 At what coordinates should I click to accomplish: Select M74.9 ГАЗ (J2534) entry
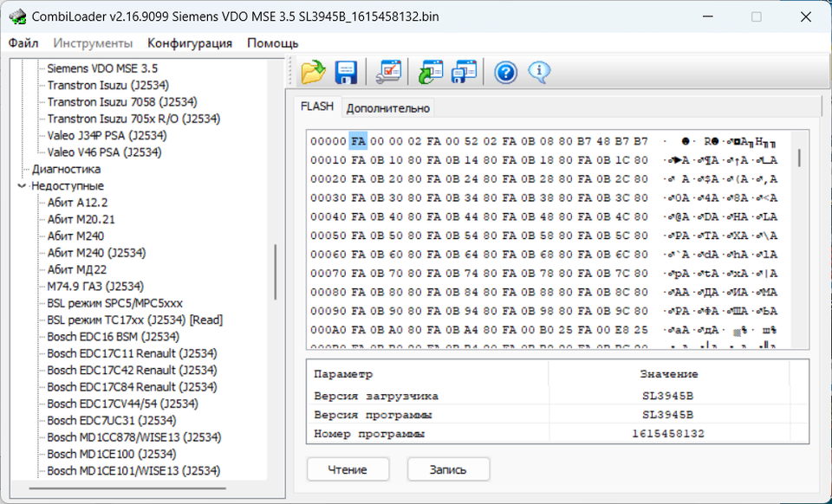tap(95, 286)
